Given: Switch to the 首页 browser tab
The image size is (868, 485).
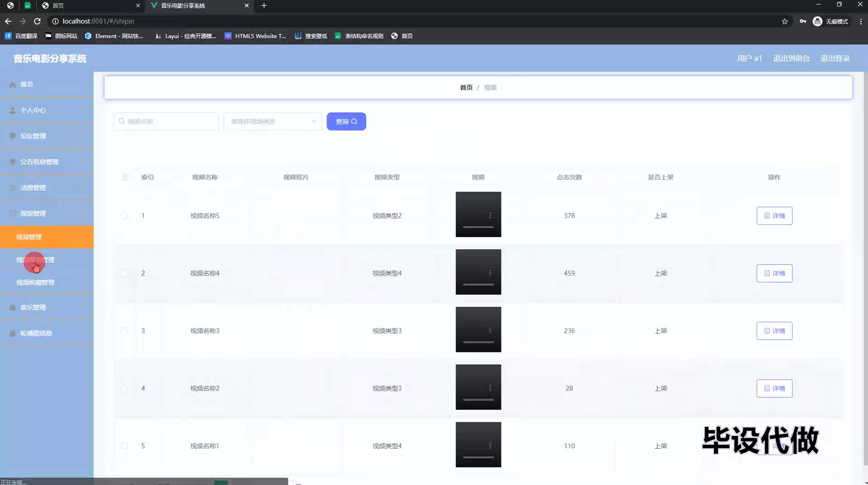Looking at the screenshot, I should [x=90, y=5].
